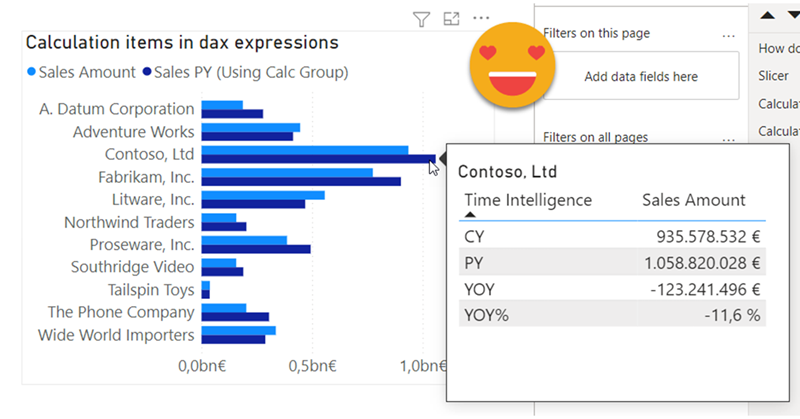Open ellipsis menu for Filters on this page
The image size is (800, 419).
point(728,34)
